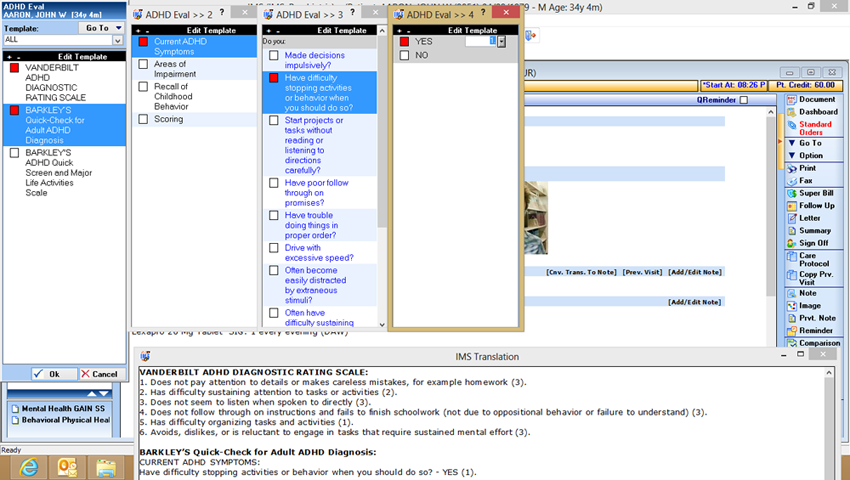Click the scroll down arrow in ADHD Eval 3
Viewport: 850px width, 480px height.
(x=382, y=324)
